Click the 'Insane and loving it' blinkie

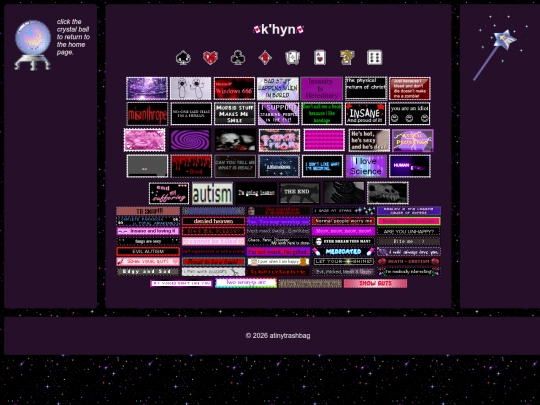click(x=148, y=231)
